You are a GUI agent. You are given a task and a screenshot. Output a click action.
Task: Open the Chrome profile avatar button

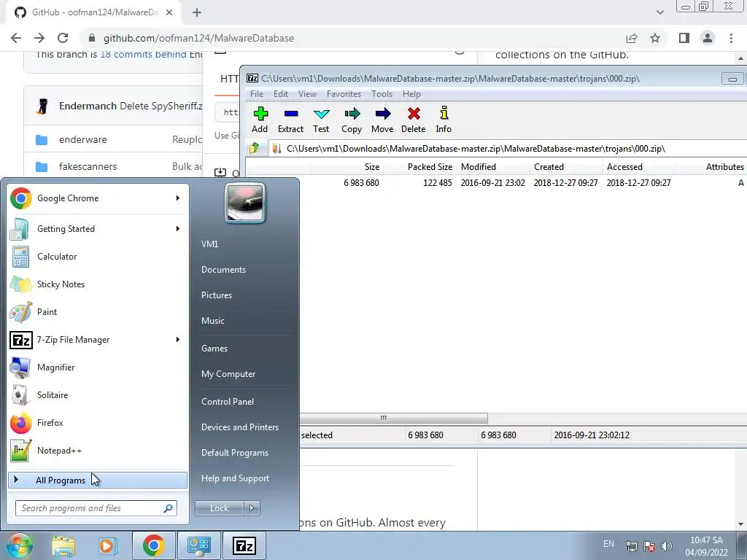coord(708,38)
